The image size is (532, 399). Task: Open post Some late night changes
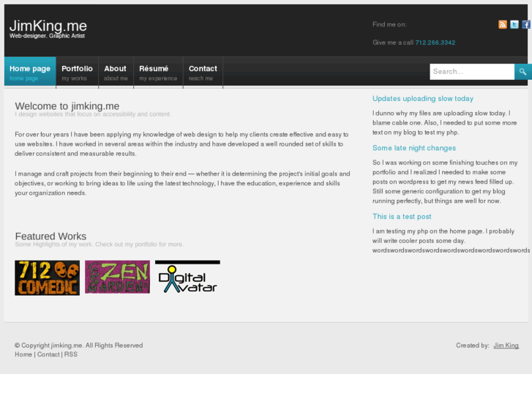coord(414,148)
